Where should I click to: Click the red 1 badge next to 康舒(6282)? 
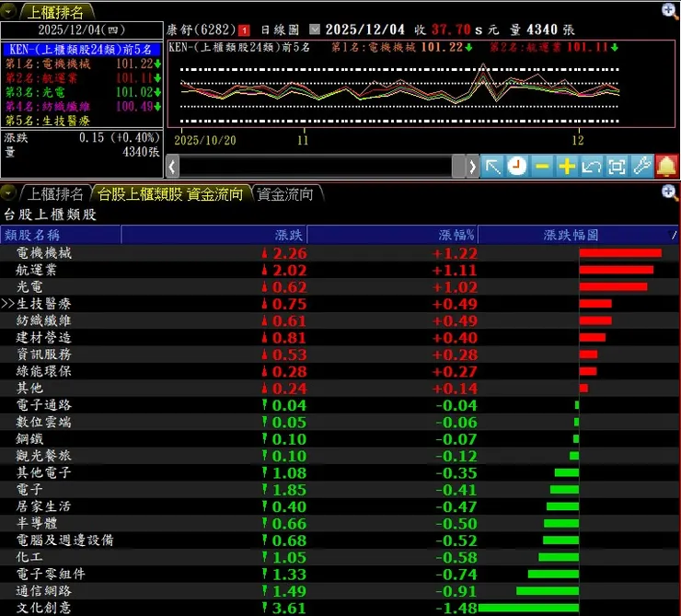(244, 30)
